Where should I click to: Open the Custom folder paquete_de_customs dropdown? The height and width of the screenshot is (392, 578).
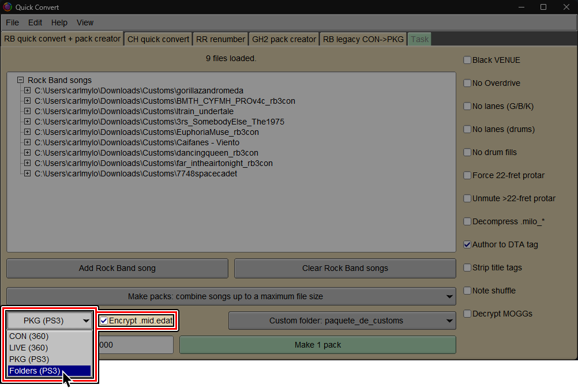tap(342, 321)
